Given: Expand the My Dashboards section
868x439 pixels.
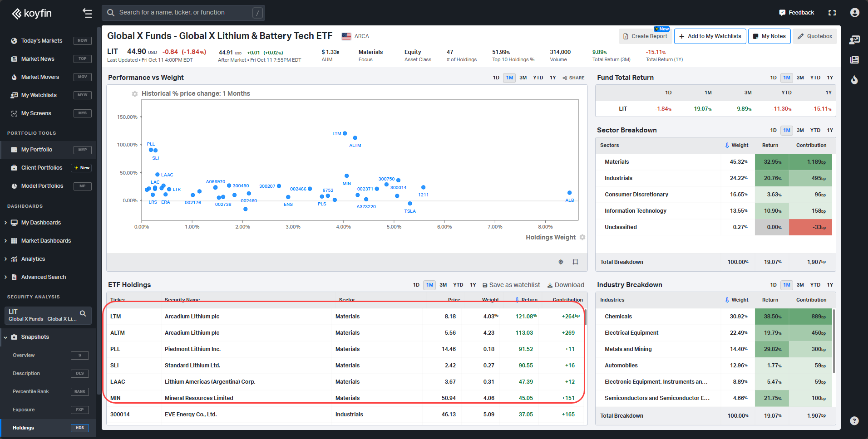Looking at the screenshot, I should click(x=5, y=222).
